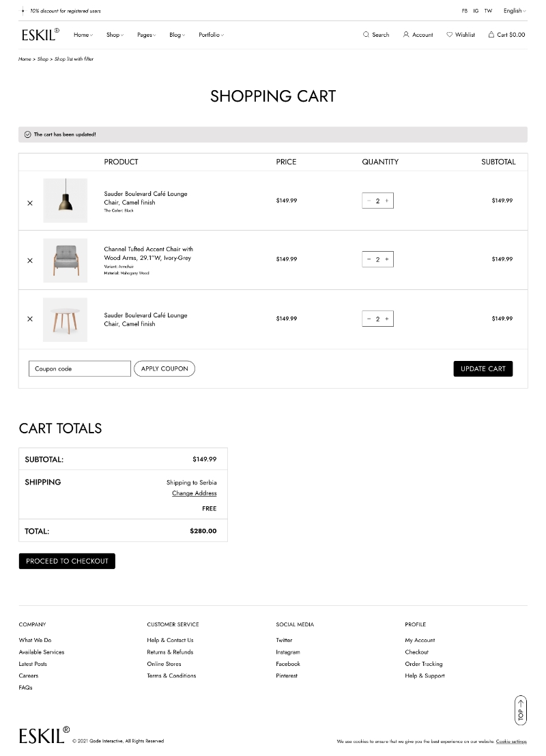Remove the black pendant lamp item
The height and width of the screenshot is (756, 546).
click(30, 203)
